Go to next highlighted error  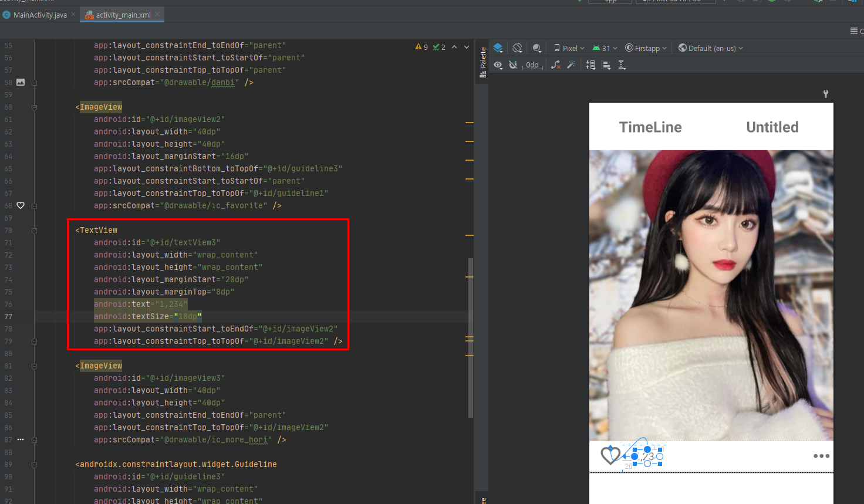(467, 47)
